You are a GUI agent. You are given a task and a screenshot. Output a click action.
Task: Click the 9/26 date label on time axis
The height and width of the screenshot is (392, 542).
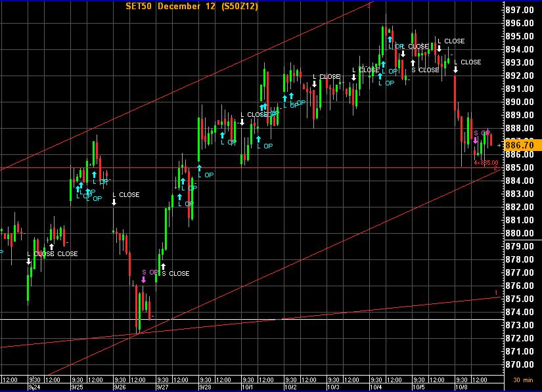[122, 387]
